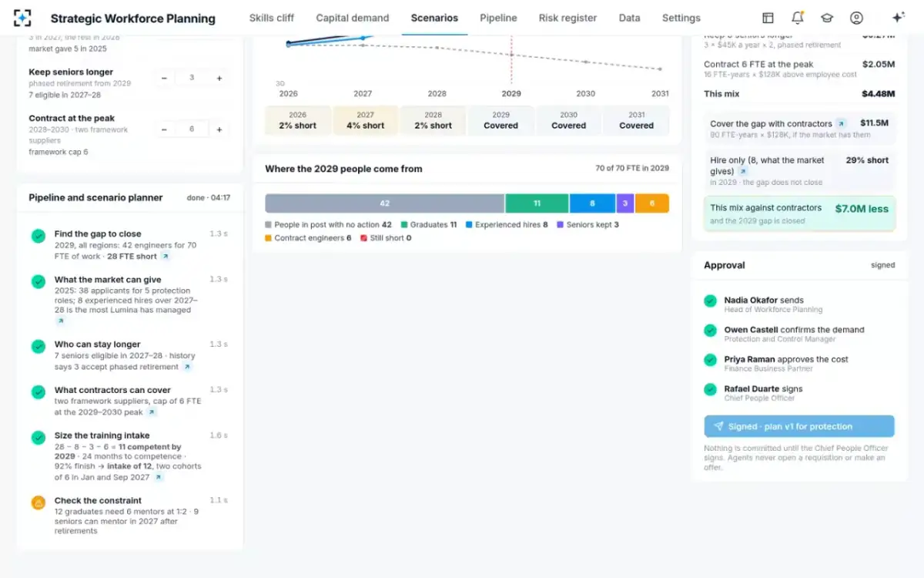Click the green Graduates bar segment 11
The image size is (924, 578).
click(x=537, y=203)
